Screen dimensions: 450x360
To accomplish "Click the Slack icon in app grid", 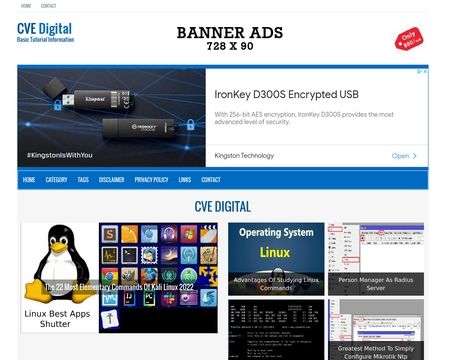I will [x=169, y=298].
